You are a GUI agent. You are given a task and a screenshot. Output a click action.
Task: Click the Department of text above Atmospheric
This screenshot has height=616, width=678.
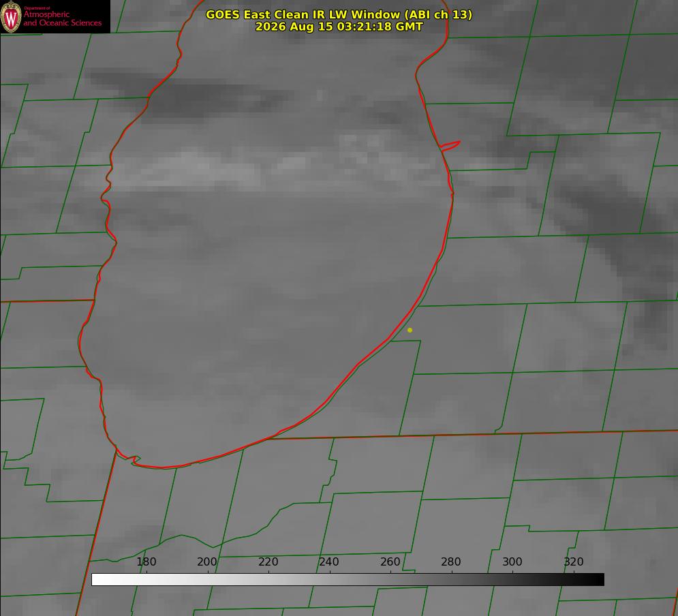(x=37, y=7)
